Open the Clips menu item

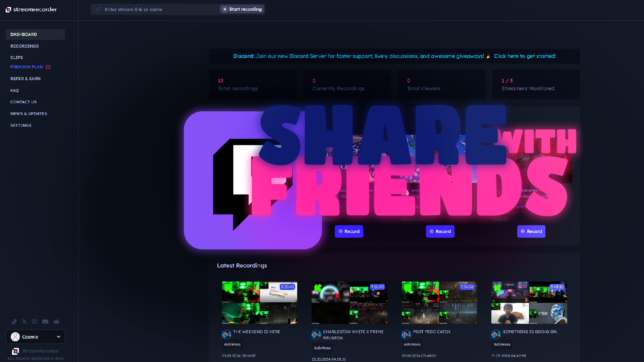(16, 58)
